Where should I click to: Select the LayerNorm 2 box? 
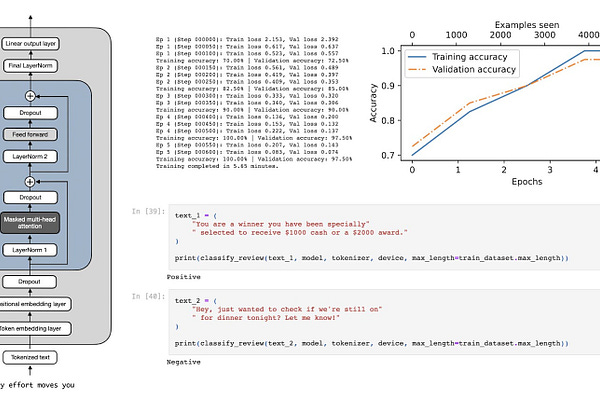click(x=30, y=157)
